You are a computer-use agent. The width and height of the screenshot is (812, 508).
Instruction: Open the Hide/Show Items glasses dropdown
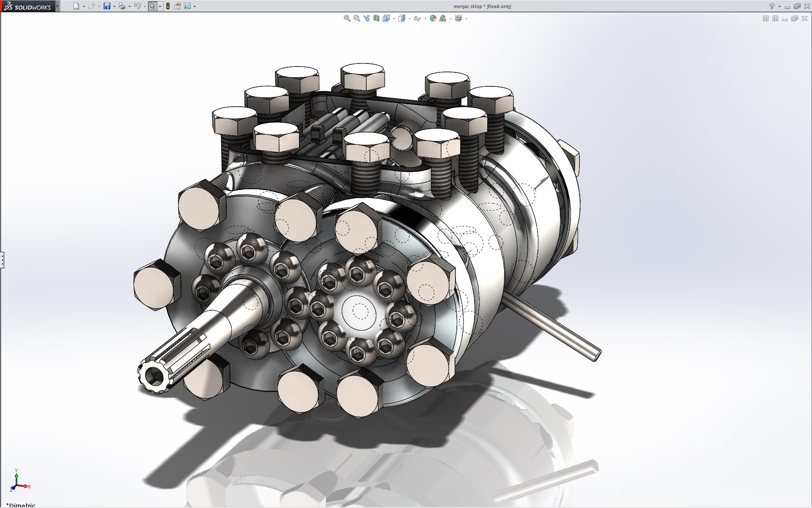click(425, 19)
